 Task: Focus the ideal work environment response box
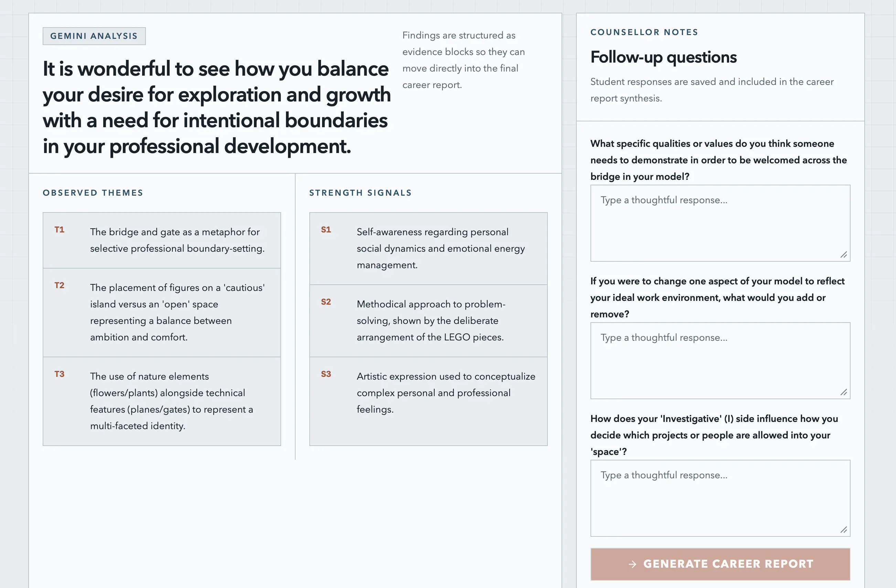click(720, 360)
